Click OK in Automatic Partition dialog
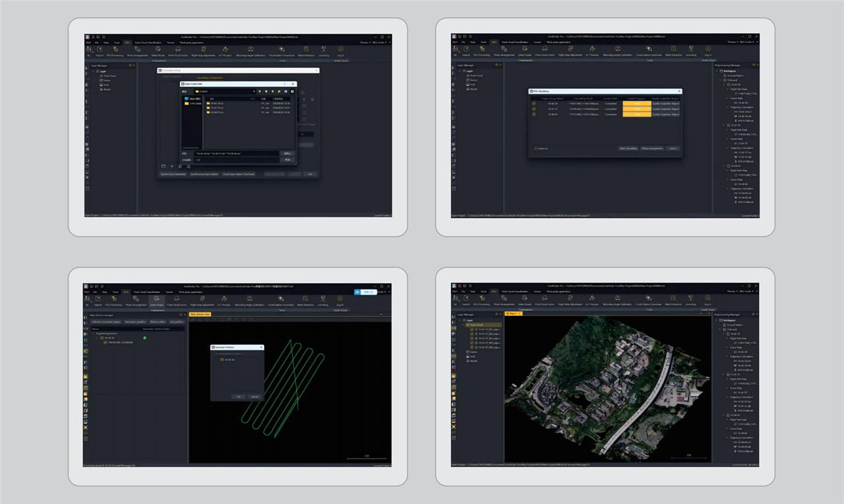The width and height of the screenshot is (844, 504). pyautogui.click(x=239, y=397)
